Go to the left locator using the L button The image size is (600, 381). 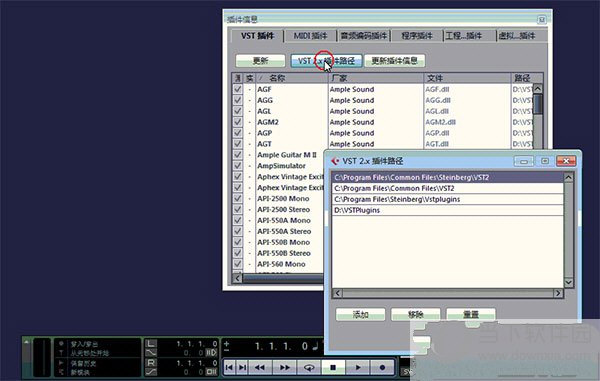coord(151,344)
